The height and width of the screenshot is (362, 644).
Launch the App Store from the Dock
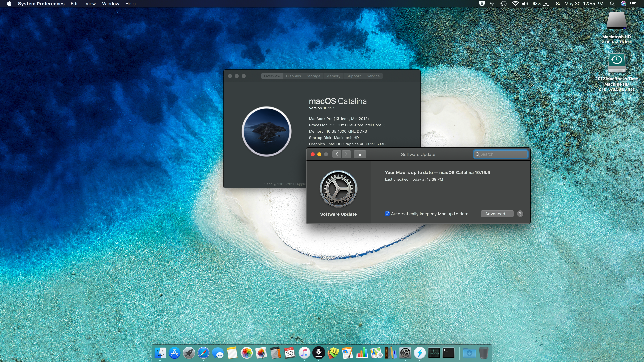coord(174,353)
